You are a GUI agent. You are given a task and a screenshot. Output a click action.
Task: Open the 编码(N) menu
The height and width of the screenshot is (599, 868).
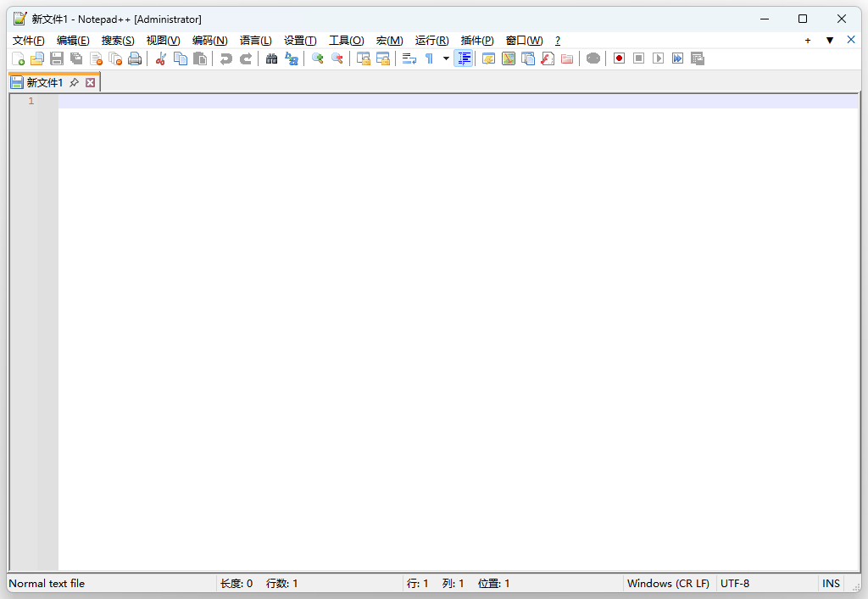tap(210, 41)
